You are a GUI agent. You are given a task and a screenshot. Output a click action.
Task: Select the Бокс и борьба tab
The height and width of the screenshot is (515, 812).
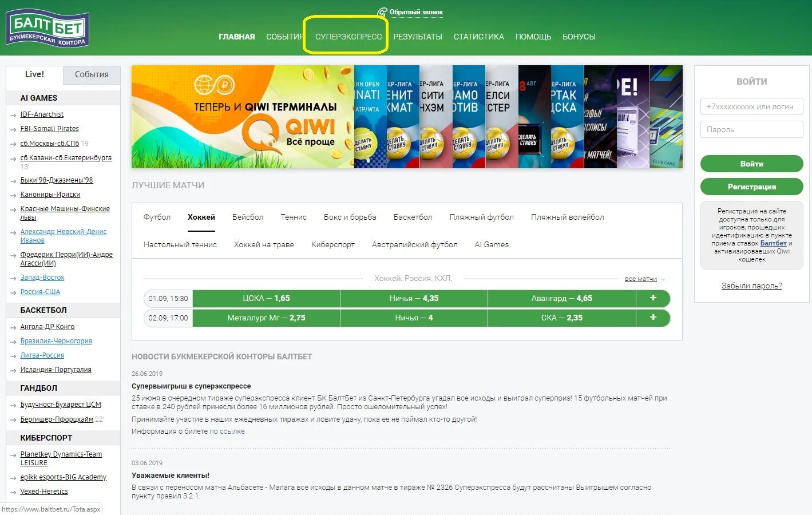350,217
